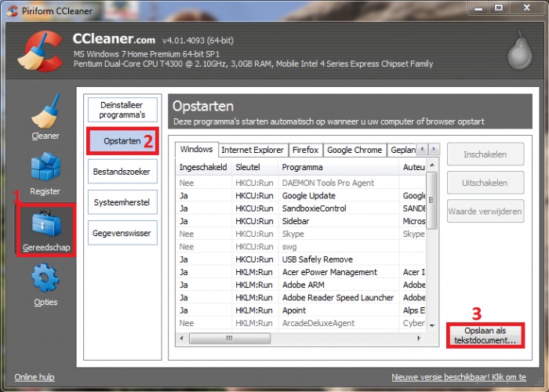Select the ArcadeDeluxeAgent entry
Viewport: 549px width, 392px height.
pos(301,323)
